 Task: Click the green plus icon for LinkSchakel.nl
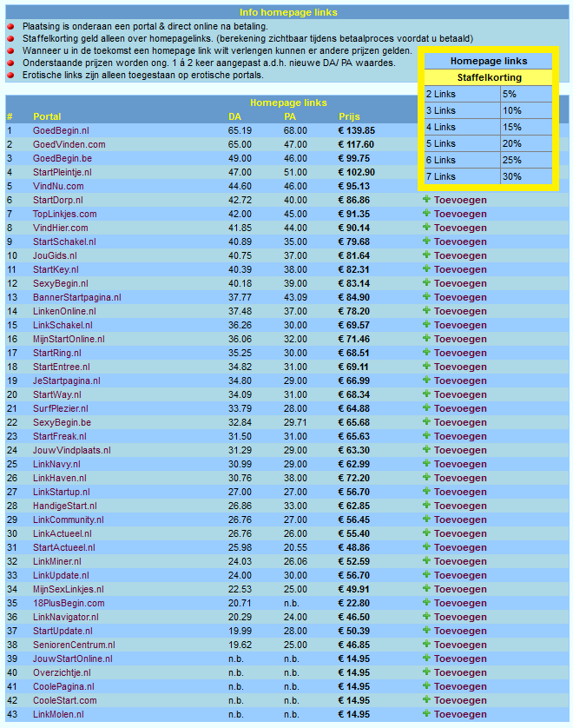click(426, 325)
